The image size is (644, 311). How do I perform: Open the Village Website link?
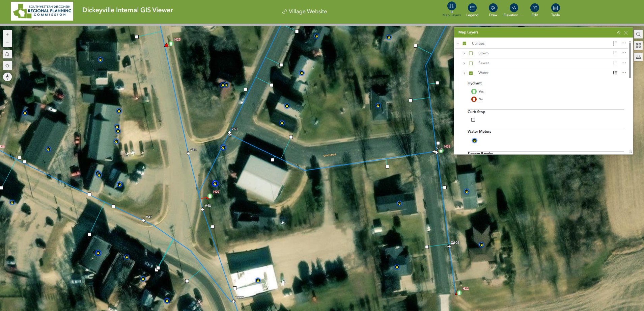click(x=304, y=11)
